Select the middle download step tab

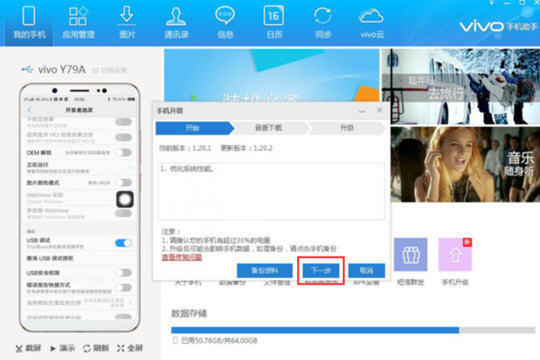[270, 128]
